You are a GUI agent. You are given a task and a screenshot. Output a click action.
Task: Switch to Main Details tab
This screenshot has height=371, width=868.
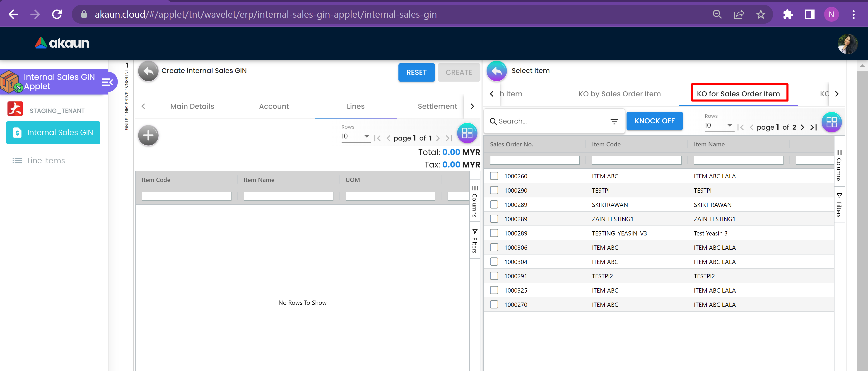[x=192, y=106]
